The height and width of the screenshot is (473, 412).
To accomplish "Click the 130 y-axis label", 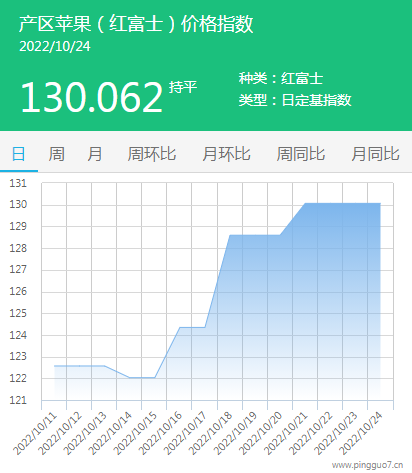I will click(x=18, y=204).
